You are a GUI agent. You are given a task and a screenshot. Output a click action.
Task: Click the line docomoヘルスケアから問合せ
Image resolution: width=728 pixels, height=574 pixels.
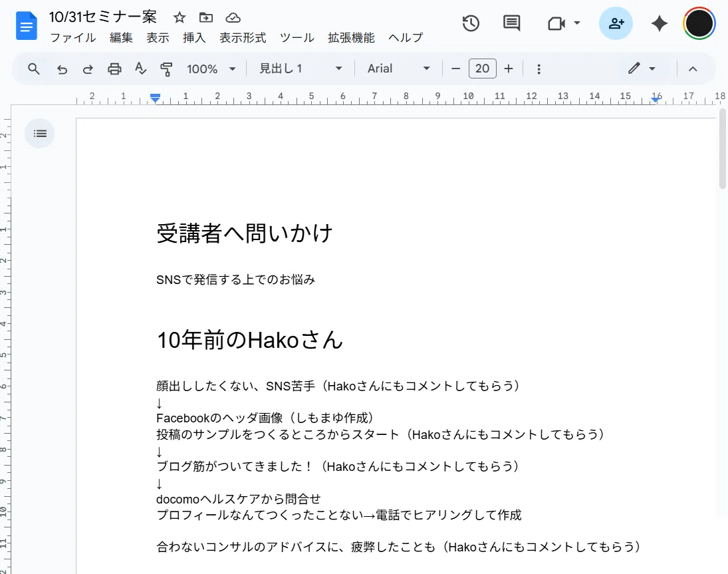click(x=239, y=499)
